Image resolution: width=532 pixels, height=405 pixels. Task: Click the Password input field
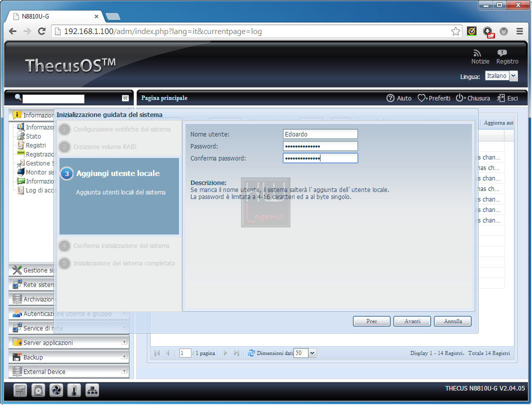tap(320, 146)
